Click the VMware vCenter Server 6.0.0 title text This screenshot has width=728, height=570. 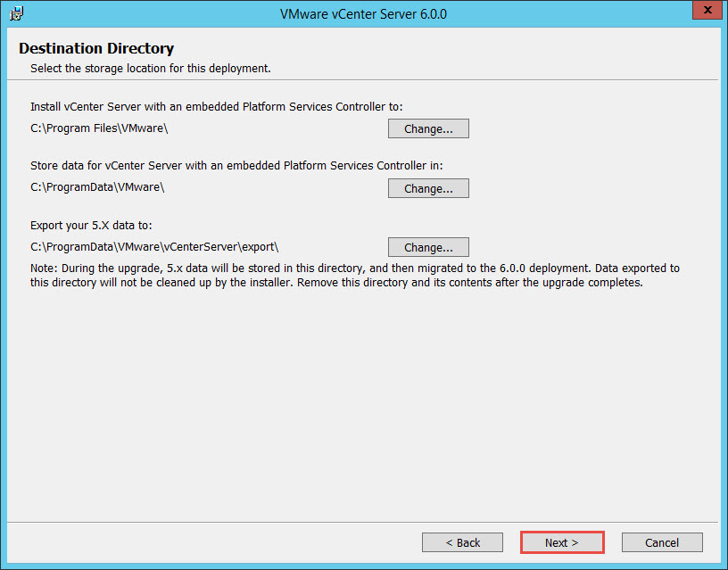coord(362,13)
